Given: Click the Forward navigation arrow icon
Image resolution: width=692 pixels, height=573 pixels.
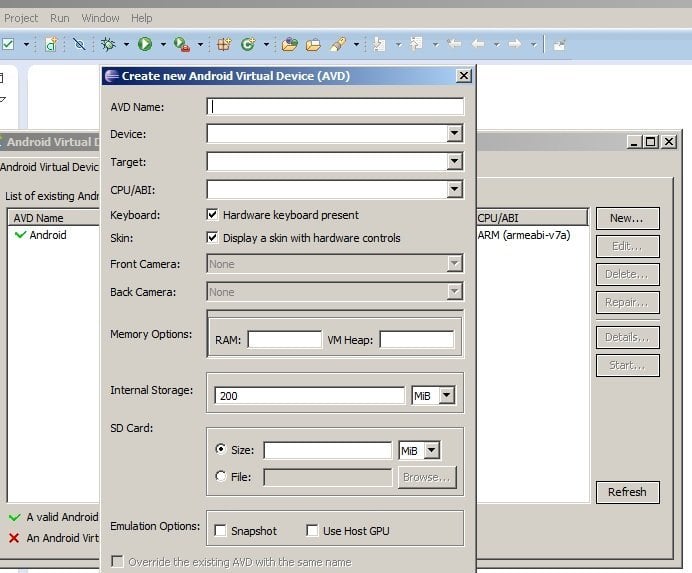Looking at the screenshot, I should click(x=515, y=44).
